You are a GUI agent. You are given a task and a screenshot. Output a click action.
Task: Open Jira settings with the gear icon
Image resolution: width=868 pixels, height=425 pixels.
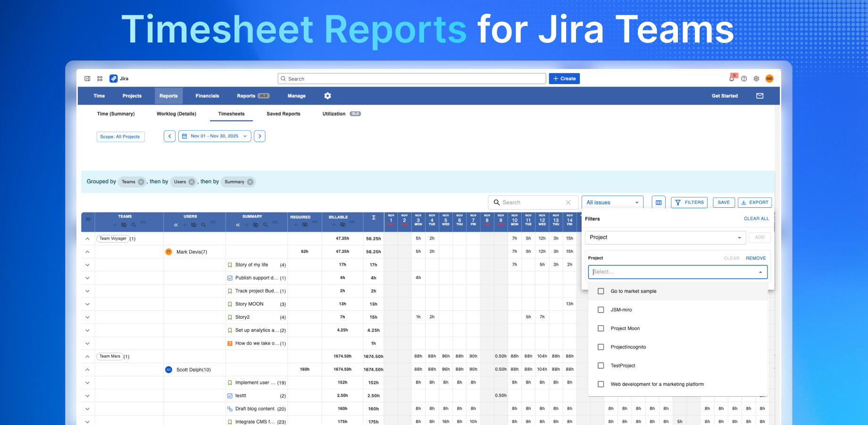[x=756, y=78]
